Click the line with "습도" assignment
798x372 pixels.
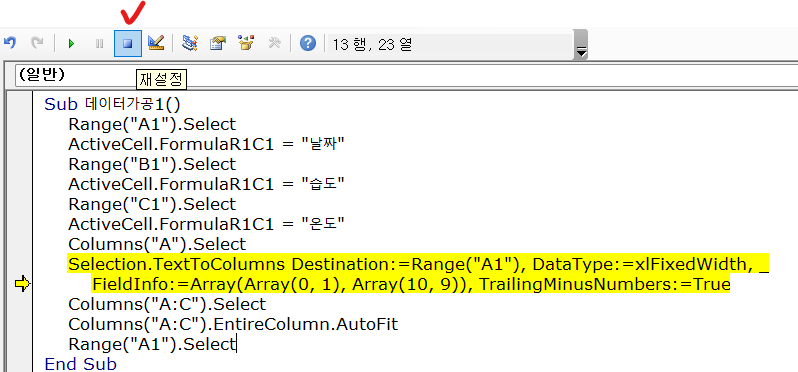(207, 184)
